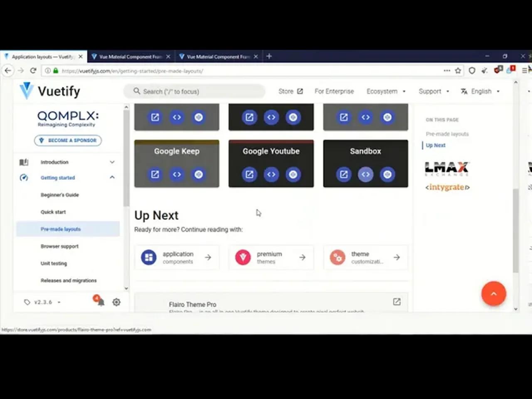532x399 pixels.
Task: Jump to Pre-made layouts in page contents
Action: [447, 134]
